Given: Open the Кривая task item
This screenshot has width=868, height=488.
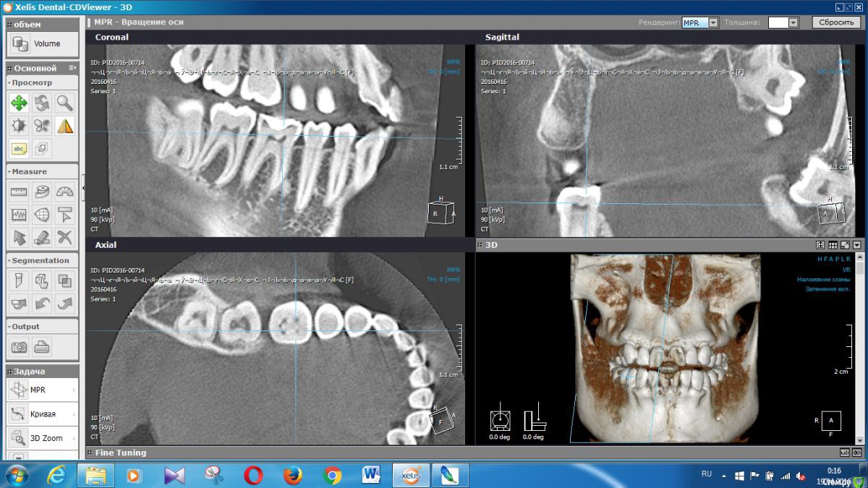Looking at the screenshot, I should (42, 414).
